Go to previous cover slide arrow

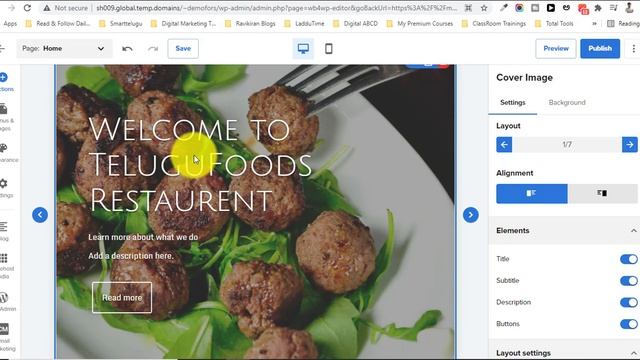(x=40, y=215)
